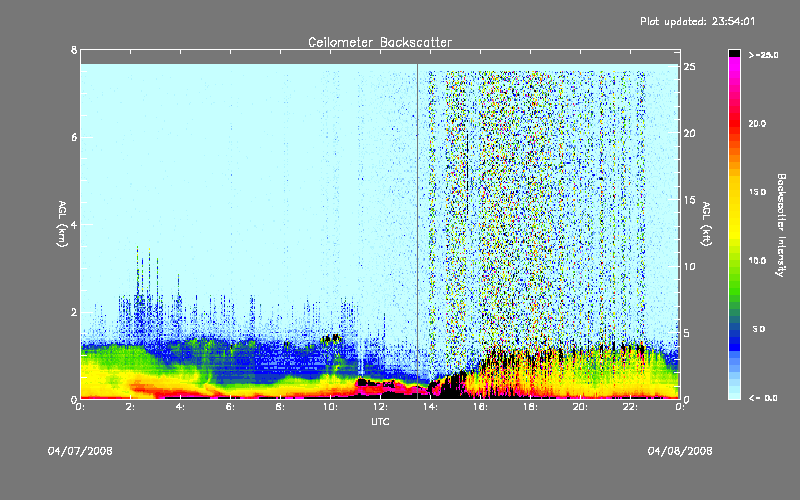Click the 04/08/2008 end date label
This screenshot has width=800, height=500.
click(680, 451)
